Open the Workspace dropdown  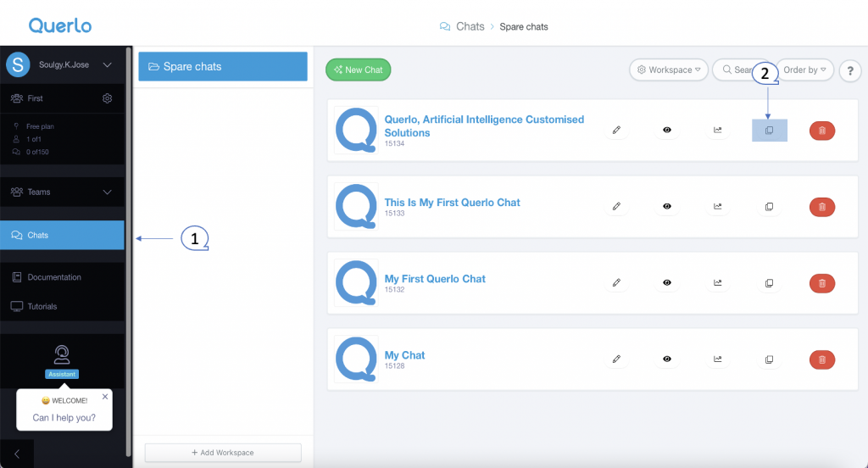point(669,70)
